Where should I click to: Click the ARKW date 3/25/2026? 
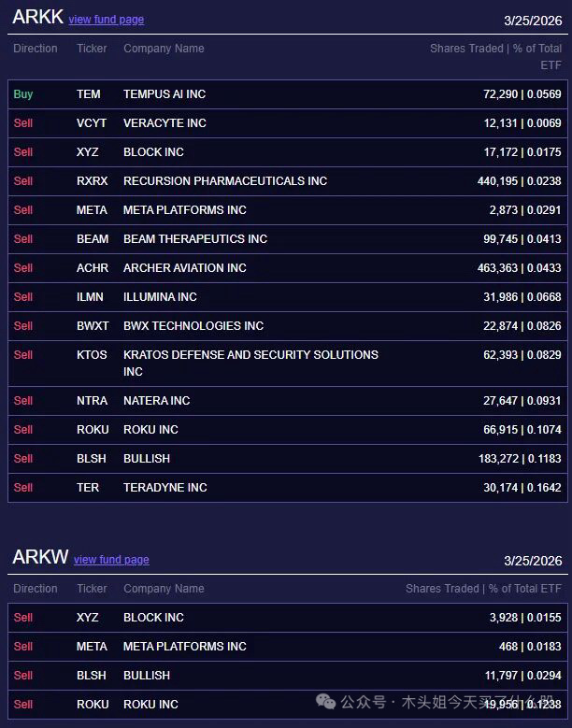pos(533,561)
